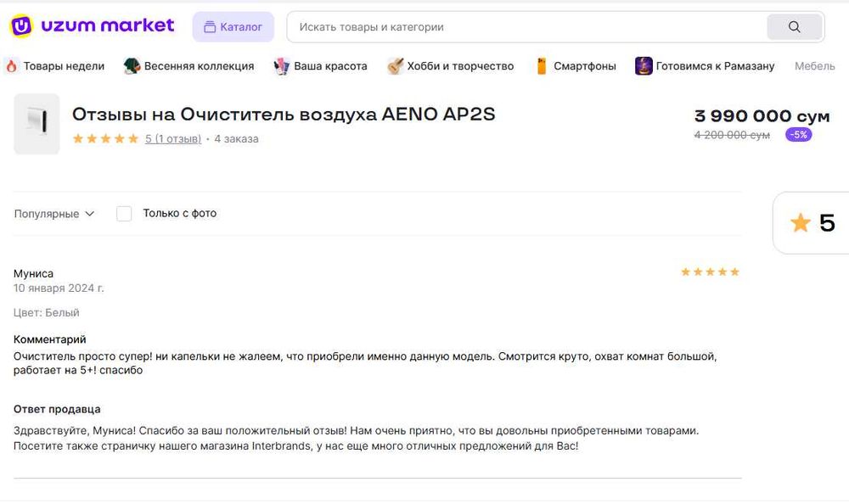Click the -5% discount badge
Screen dimensions: 849x504
pyautogui.click(x=799, y=135)
